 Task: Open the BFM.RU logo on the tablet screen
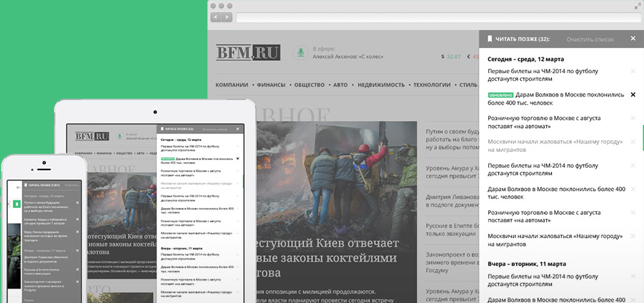click(x=92, y=136)
